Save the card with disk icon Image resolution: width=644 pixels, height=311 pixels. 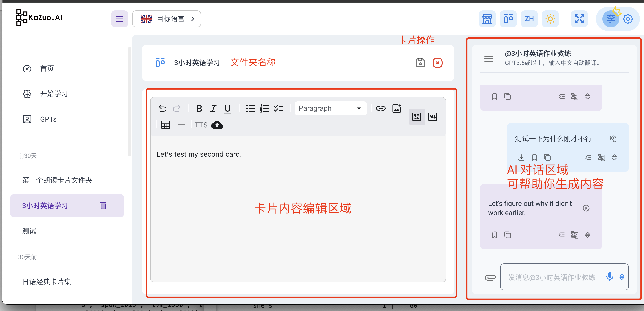(x=420, y=63)
